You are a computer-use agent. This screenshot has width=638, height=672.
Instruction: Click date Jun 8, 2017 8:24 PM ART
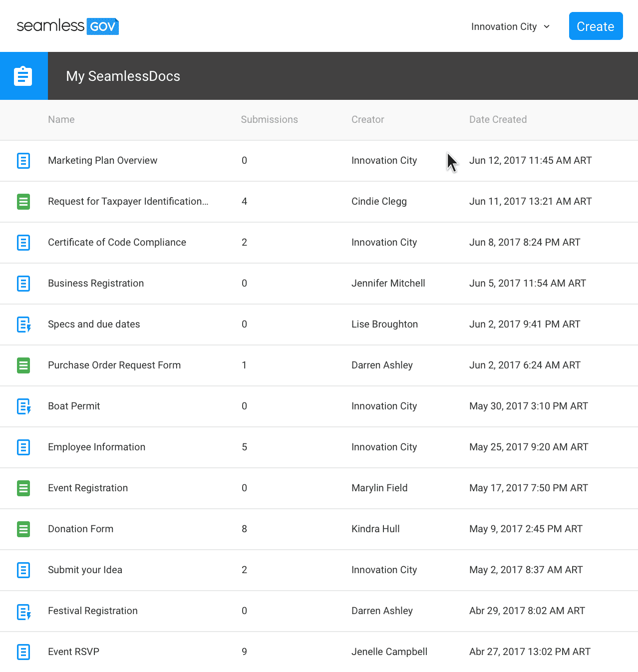point(525,242)
